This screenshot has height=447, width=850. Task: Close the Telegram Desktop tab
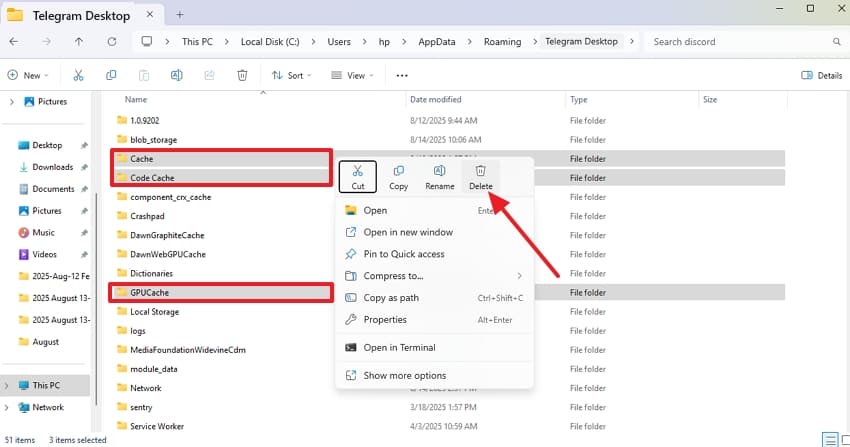click(x=150, y=15)
